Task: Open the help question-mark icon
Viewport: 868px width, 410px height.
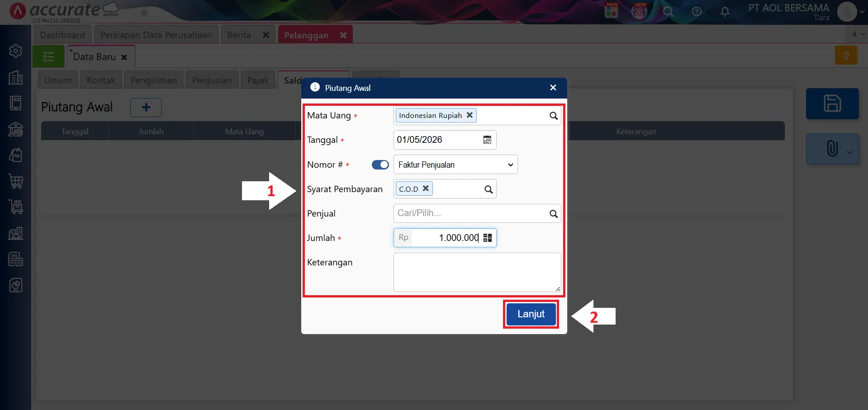Action: (x=697, y=11)
